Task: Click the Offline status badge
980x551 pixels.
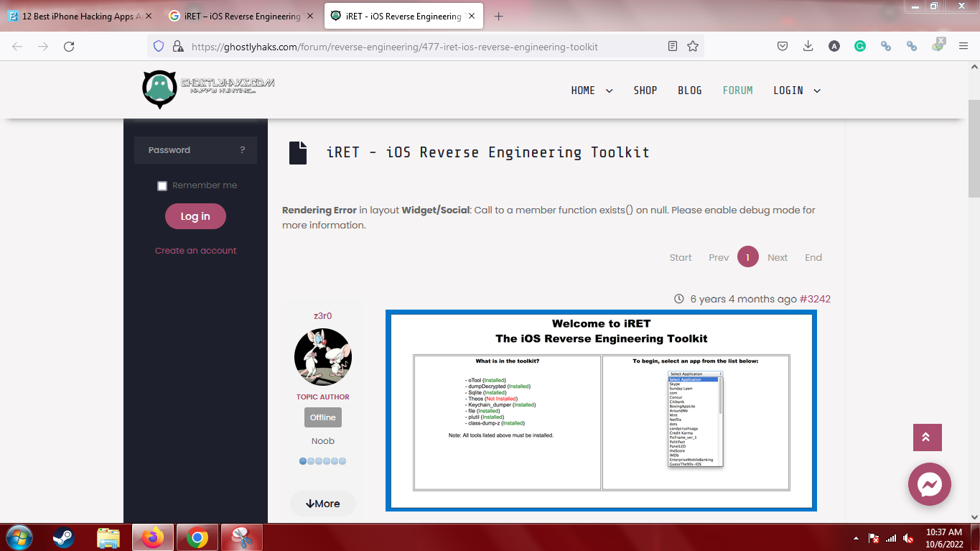Action: tap(323, 417)
